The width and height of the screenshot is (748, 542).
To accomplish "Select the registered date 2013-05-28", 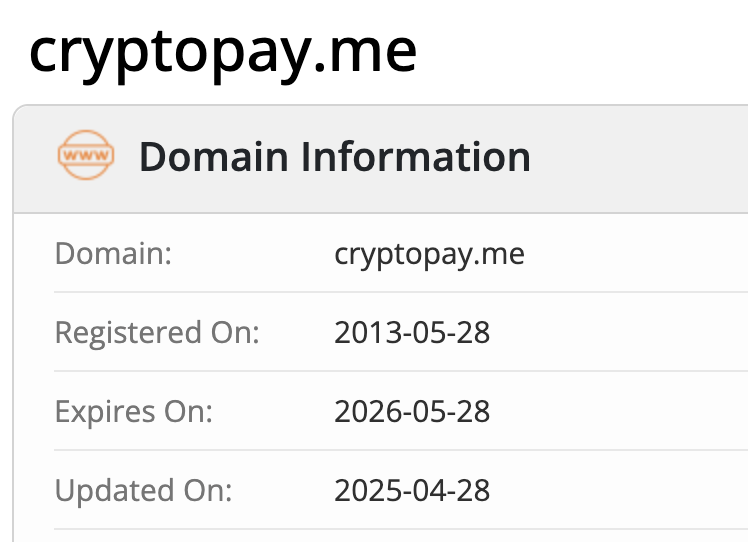I will (412, 332).
